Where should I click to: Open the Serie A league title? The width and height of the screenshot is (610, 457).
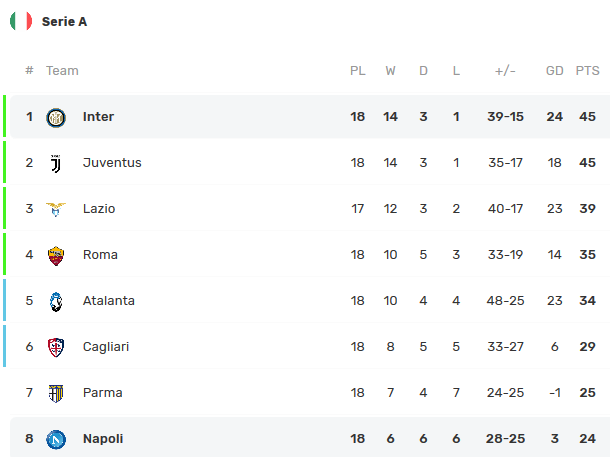64,21
